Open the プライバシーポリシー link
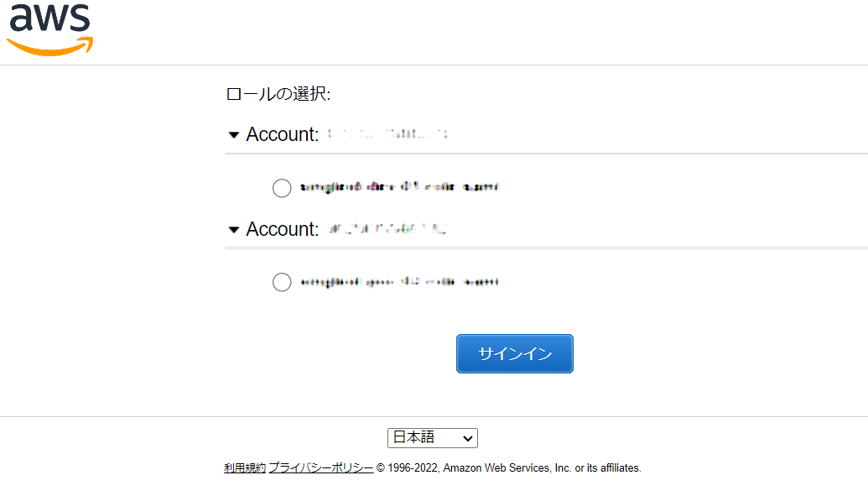 (320, 468)
